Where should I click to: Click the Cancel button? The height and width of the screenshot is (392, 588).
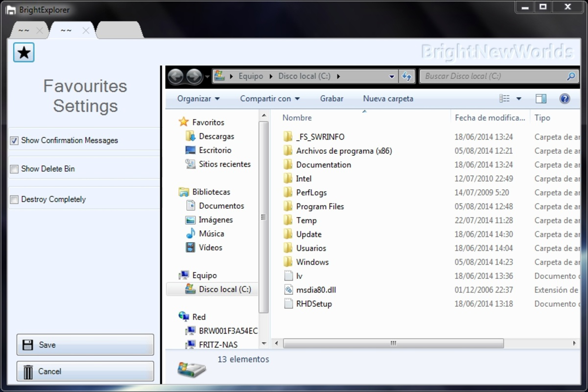[85, 371]
